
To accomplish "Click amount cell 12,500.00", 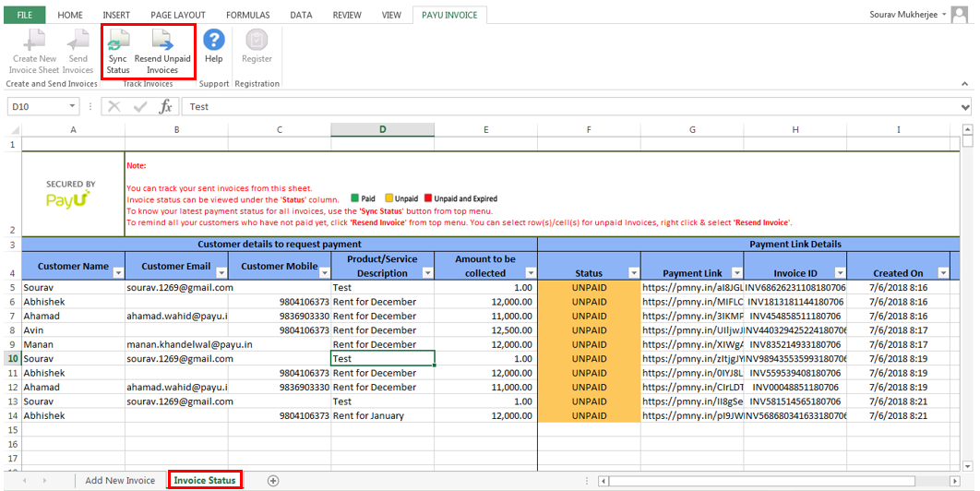I will coord(485,330).
